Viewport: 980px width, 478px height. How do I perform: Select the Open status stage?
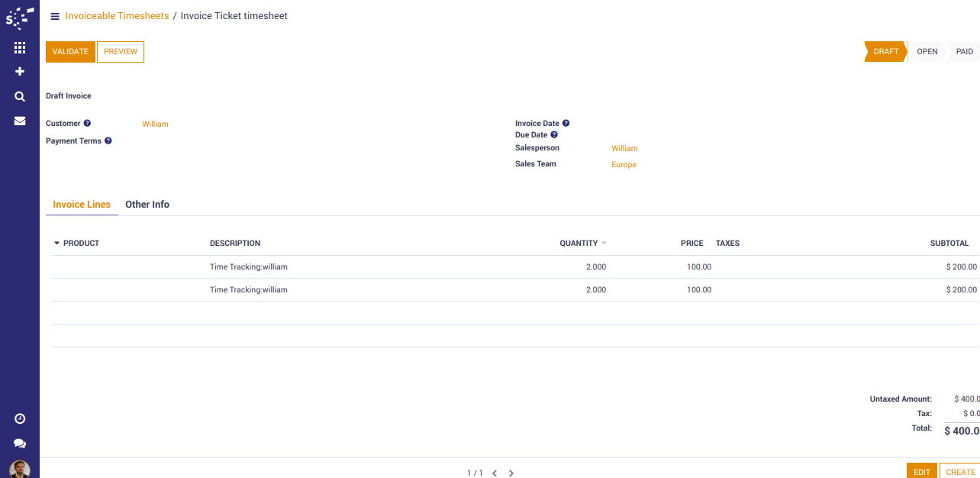pyautogui.click(x=927, y=52)
